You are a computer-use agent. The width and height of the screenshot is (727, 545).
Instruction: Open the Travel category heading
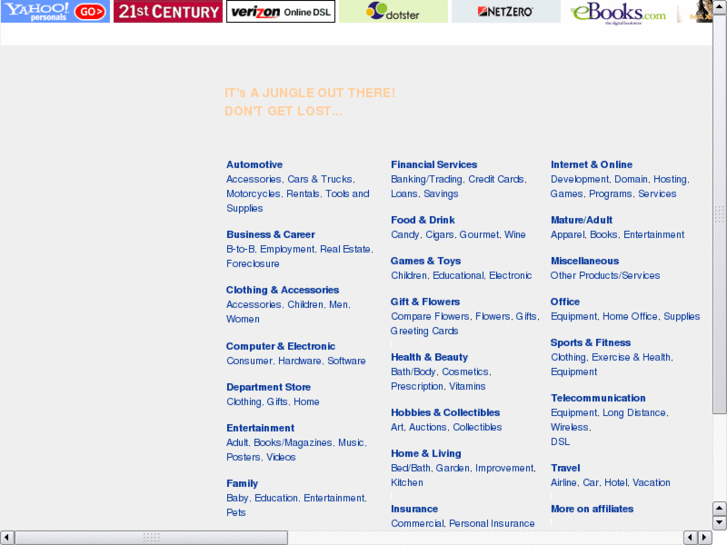pyautogui.click(x=565, y=468)
